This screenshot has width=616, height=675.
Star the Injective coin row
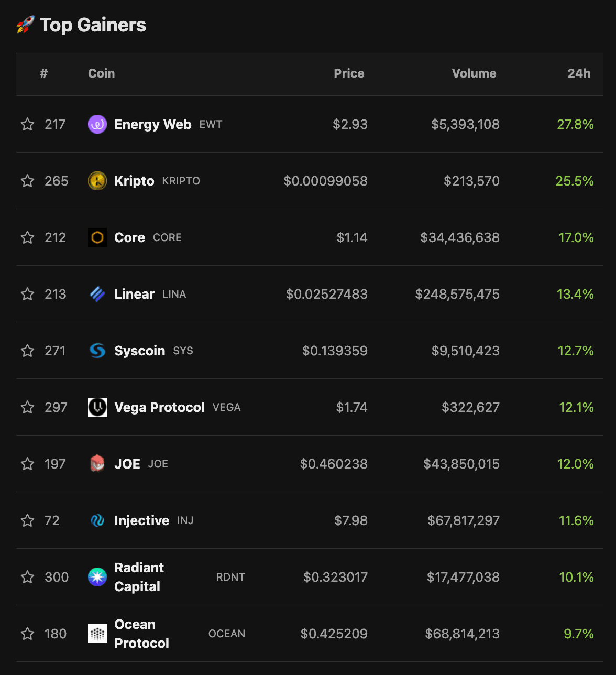[27, 520]
